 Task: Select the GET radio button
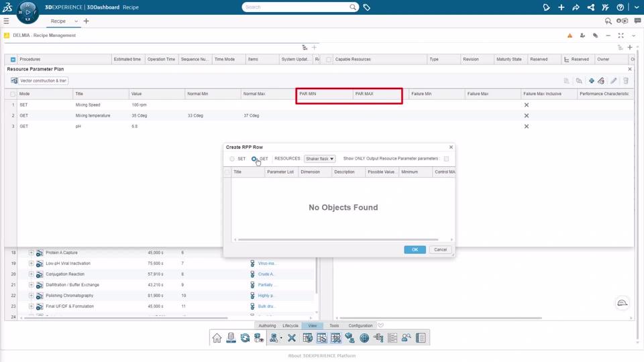coord(254,159)
